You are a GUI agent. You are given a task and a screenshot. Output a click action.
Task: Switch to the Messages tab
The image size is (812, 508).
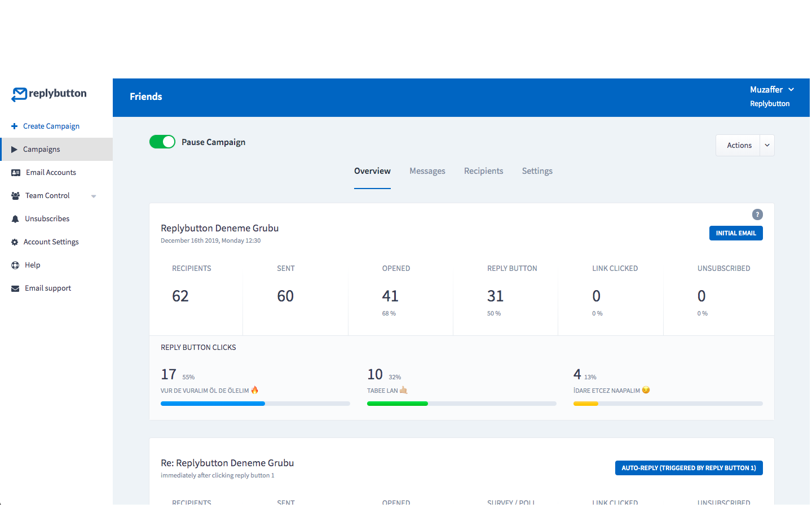(x=427, y=171)
